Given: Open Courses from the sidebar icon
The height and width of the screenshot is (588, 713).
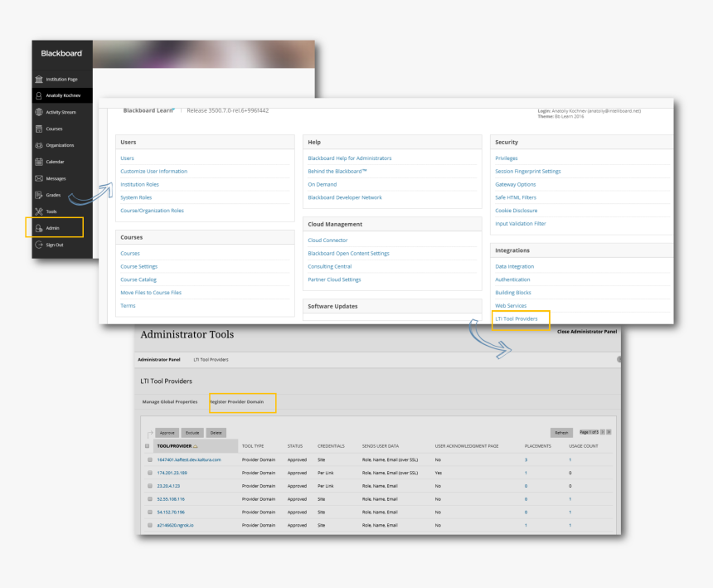Looking at the screenshot, I should [39, 129].
